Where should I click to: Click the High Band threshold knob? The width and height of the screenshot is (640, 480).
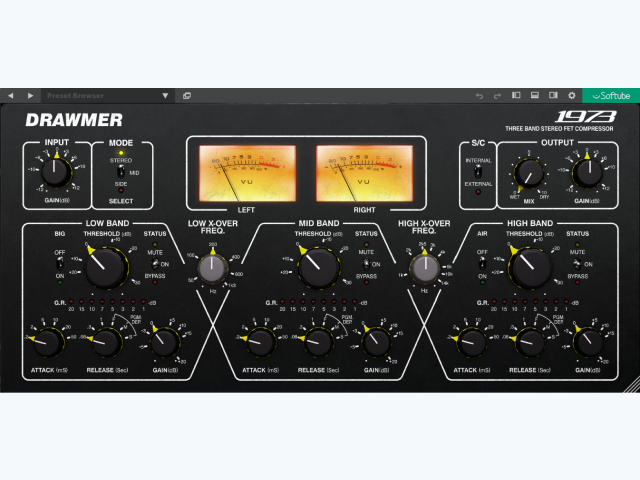530,267
